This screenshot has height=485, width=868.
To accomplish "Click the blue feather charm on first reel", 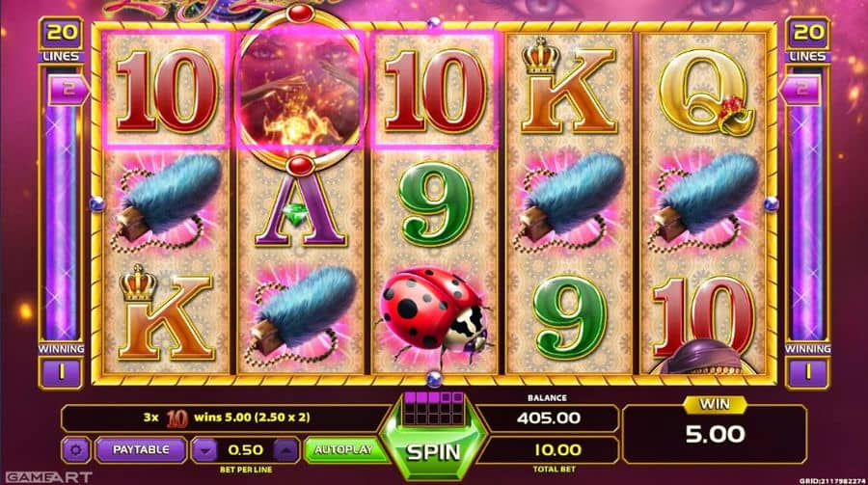I will [166, 203].
